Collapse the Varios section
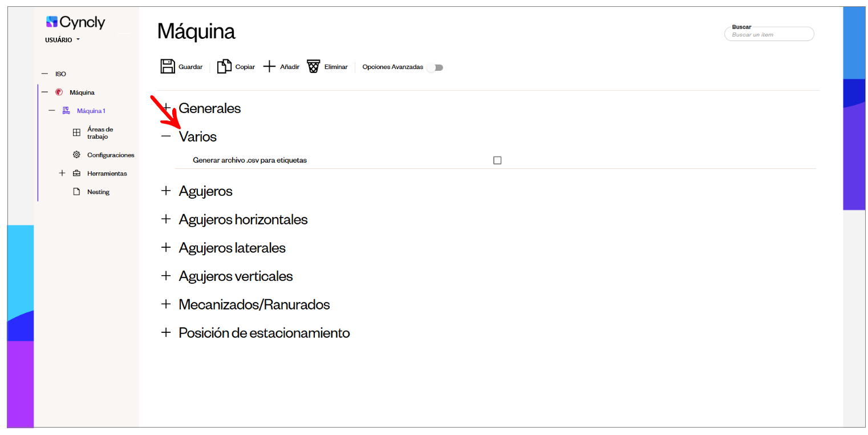 point(166,136)
